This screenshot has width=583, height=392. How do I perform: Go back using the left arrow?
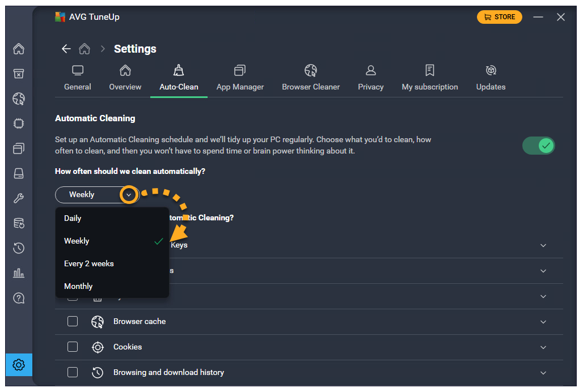[66, 49]
